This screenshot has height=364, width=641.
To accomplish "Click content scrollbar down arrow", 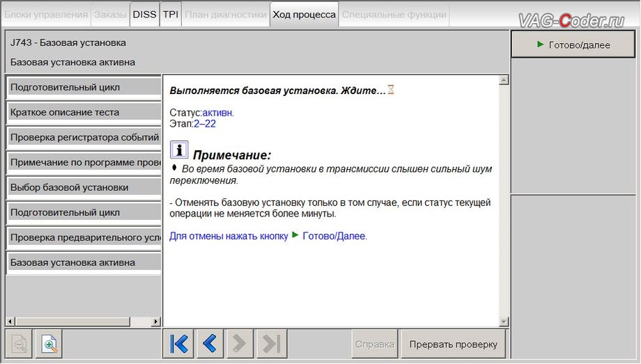I will (x=504, y=322).
